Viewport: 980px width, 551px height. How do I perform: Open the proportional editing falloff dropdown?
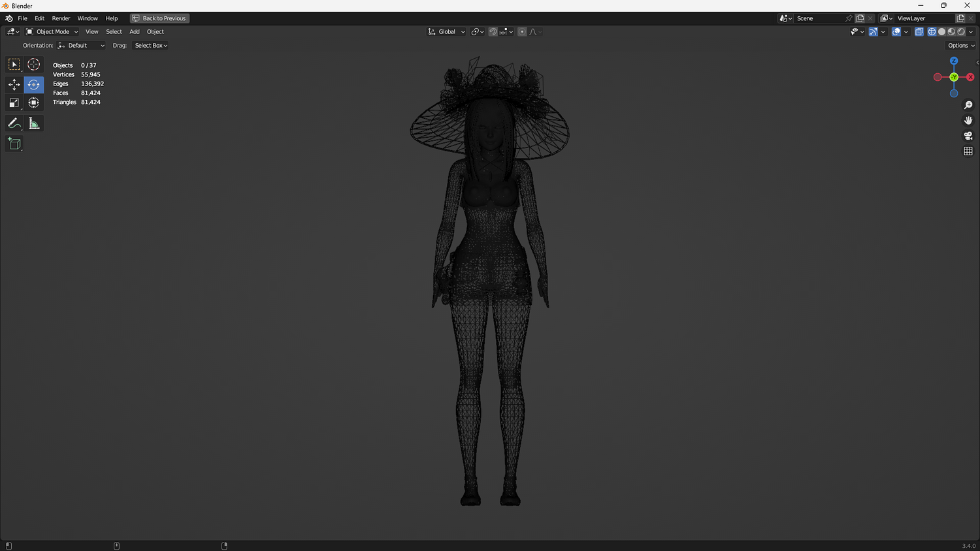[x=536, y=32]
